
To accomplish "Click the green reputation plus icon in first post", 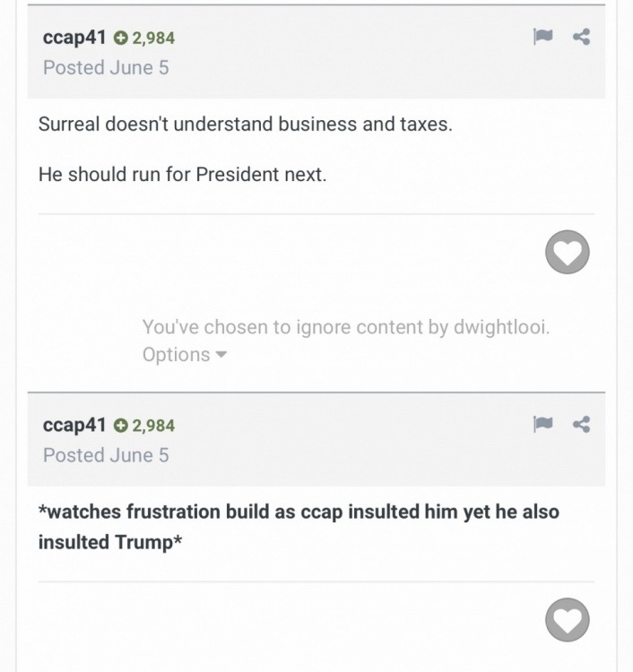I will click(121, 38).
